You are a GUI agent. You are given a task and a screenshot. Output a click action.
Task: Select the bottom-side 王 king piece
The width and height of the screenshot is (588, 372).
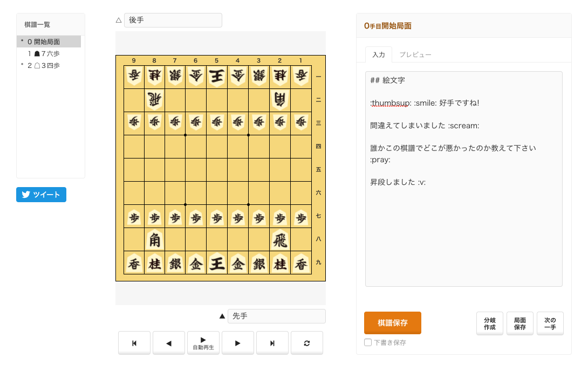217,263
